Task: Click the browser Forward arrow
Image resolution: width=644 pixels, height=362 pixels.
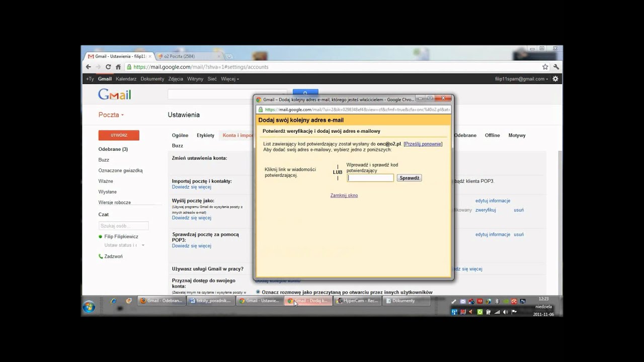Action: click(98, 67)
